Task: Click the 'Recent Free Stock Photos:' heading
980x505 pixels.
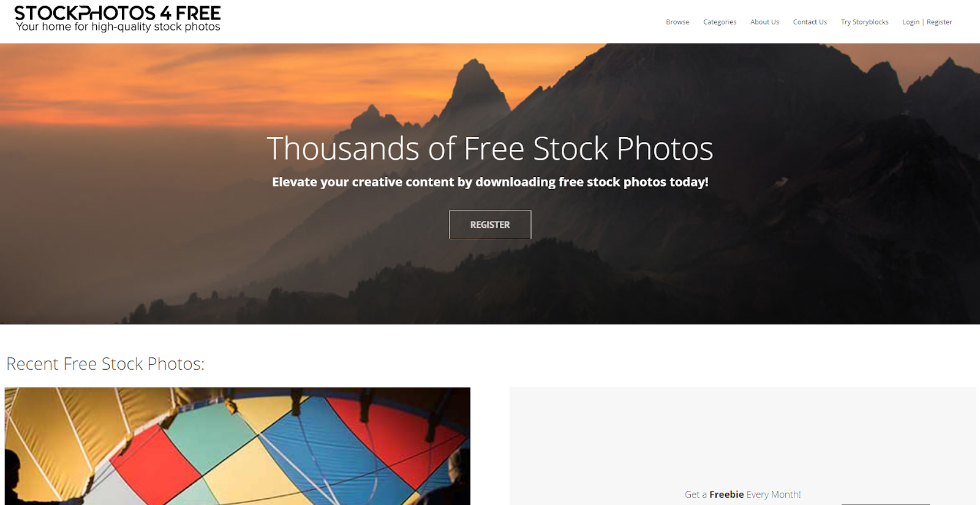Action: tap(105, 364)
